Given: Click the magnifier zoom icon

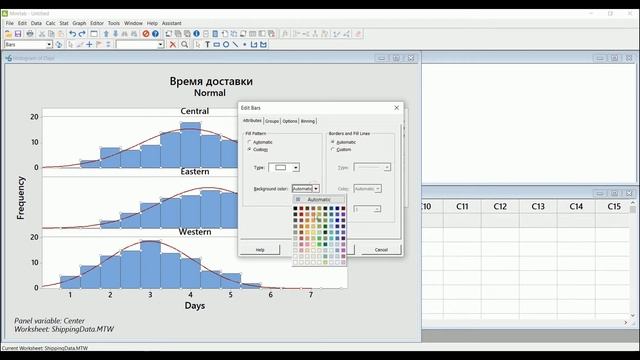Looking at the screenshot, I should click(184, 44).
